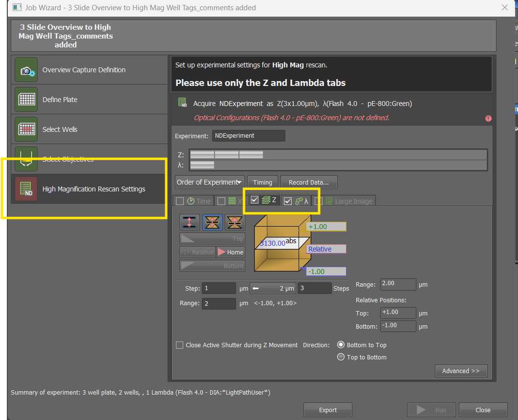Open the Overview Capture Definition step icon

pyautogui.click(x=26, y=70)
